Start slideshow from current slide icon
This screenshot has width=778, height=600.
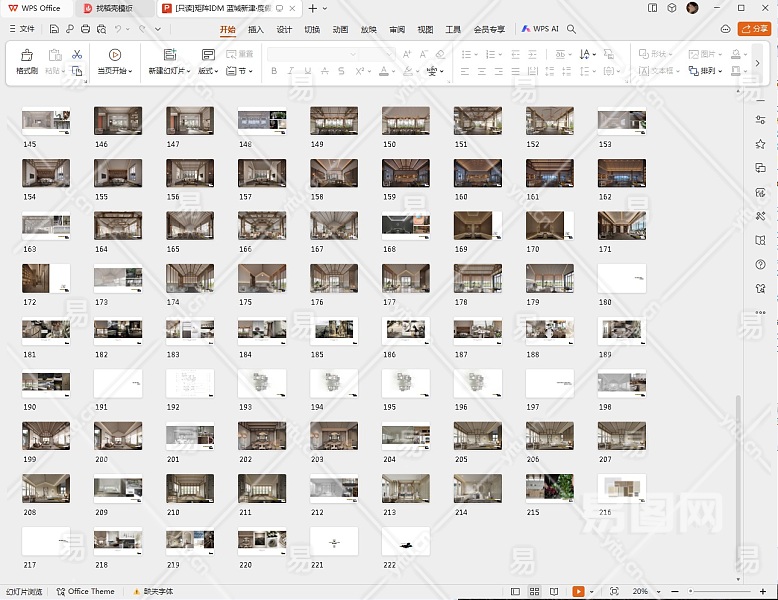point(115,56)
